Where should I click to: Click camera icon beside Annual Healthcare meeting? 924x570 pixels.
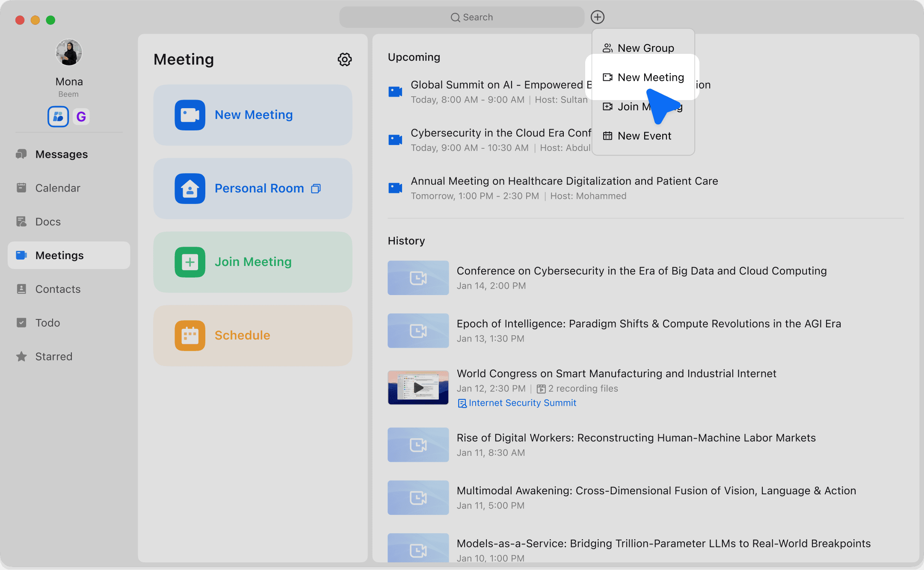click(395, 188)
